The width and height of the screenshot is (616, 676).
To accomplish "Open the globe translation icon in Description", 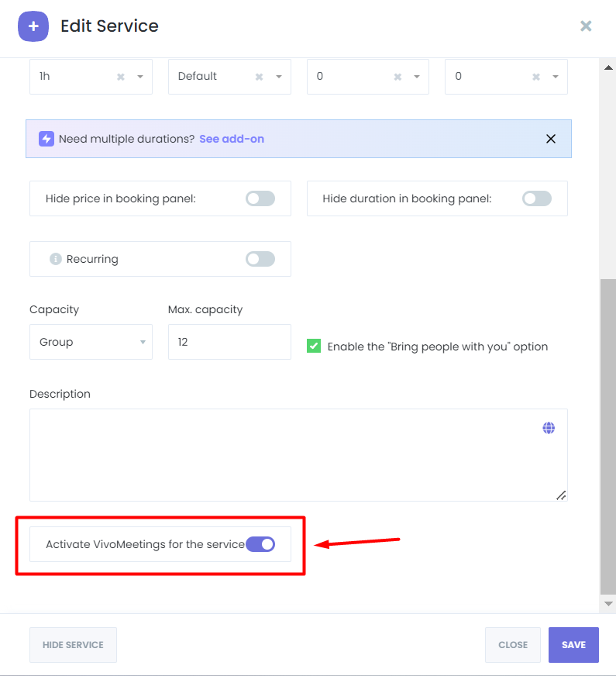I will click(549, 427).
